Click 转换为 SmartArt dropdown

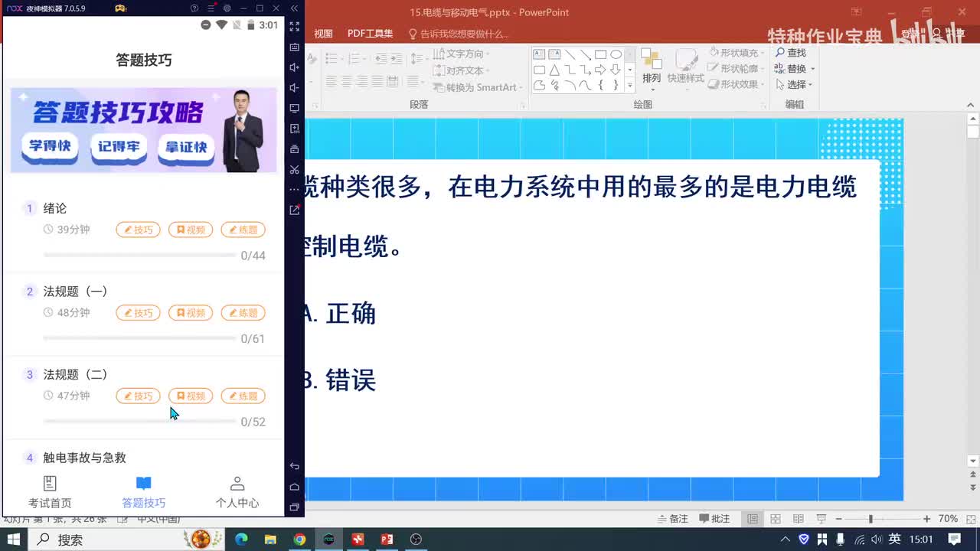pyautogui.click(x=476, y=87)
